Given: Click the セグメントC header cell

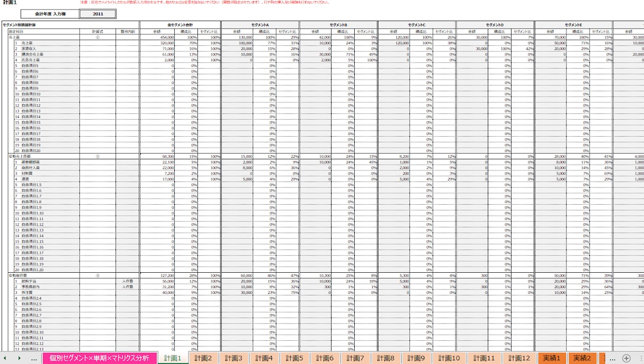Looking at the screenshot, I should click(417, 25).
